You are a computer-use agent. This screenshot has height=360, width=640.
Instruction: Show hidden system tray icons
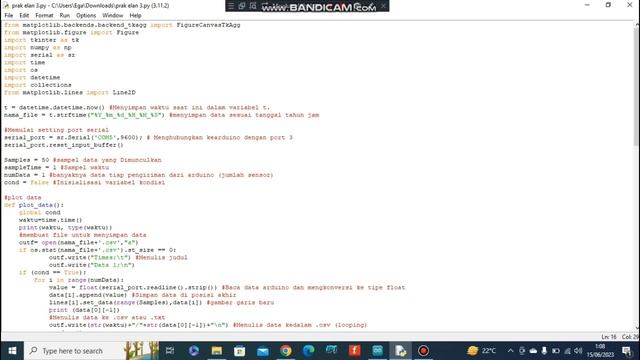(510, 351)
